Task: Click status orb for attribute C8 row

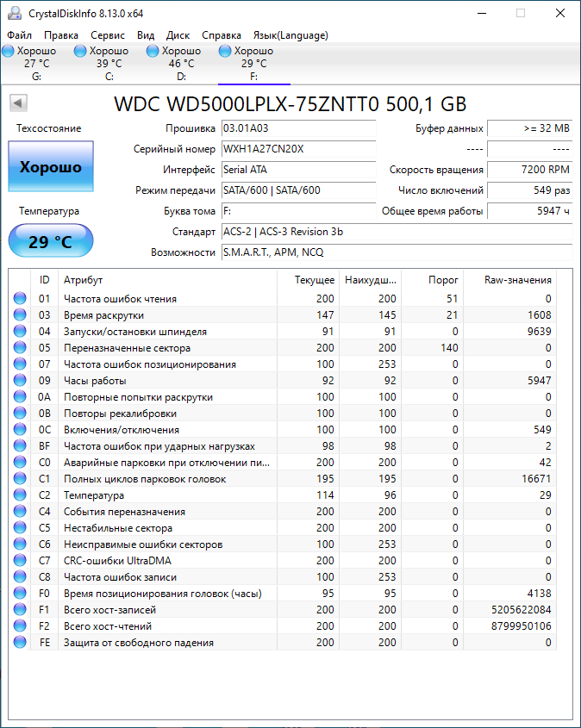Action: [20, 576]
